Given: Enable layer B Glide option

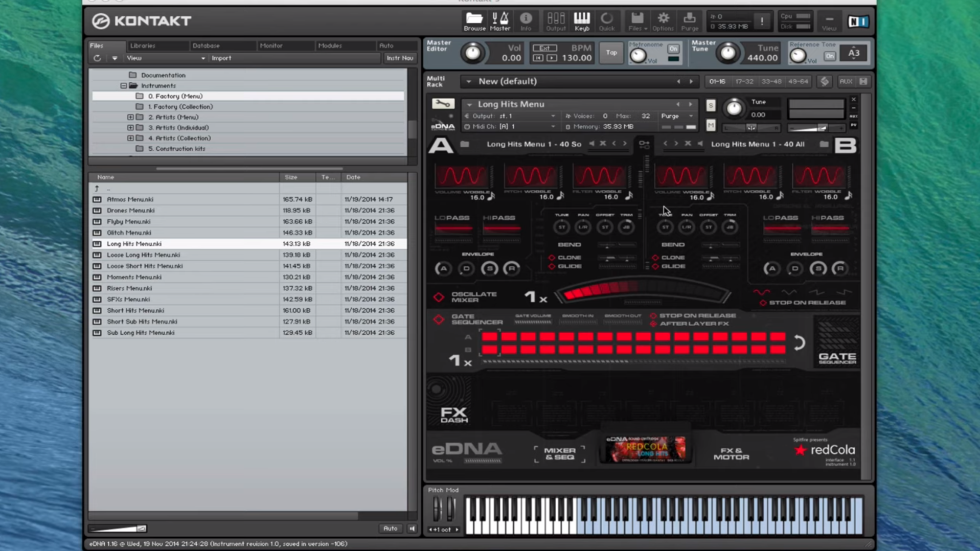Looking at the screenshot, I should (x=655, y=266).
